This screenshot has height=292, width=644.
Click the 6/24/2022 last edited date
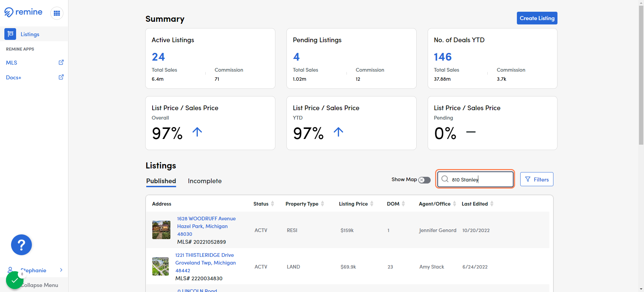[x=475, y=267]
